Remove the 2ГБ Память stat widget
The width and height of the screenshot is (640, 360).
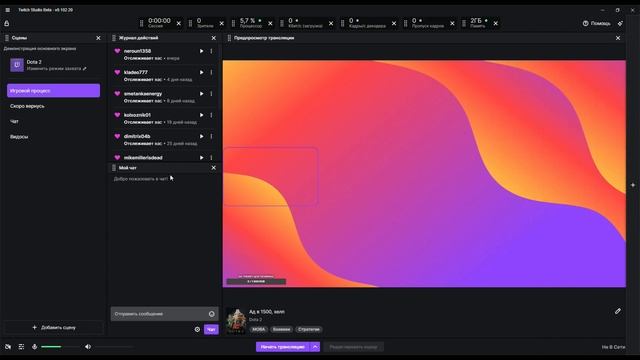496,23
